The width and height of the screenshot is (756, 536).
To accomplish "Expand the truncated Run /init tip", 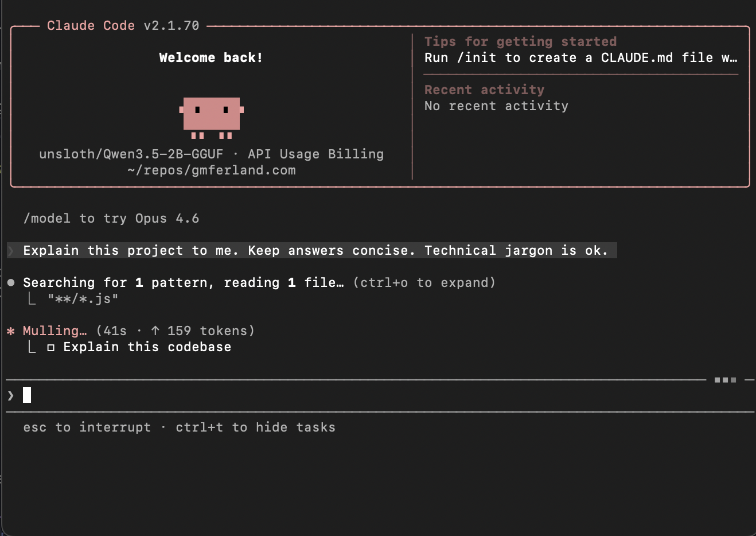I will (580, 58).
